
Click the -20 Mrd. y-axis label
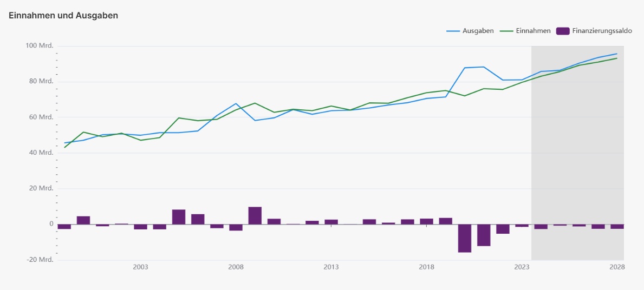[x=40, y=260]
